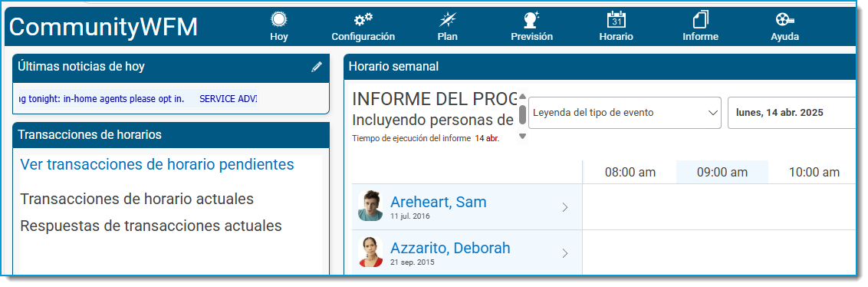This screenshot has height=287, width=868.
Task: Select the 10:00 am time column header
Action: [x=814, y=173]
